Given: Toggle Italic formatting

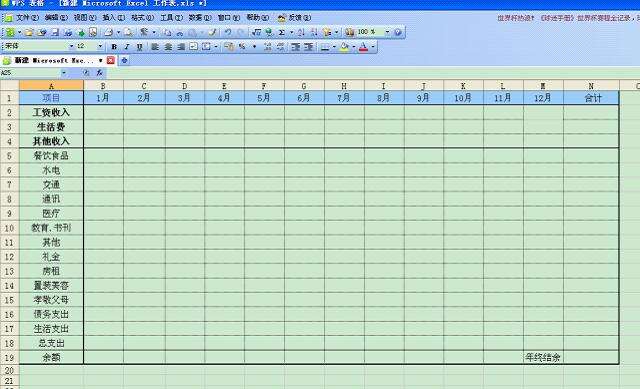Looking at the screenshot, I should [x=127, y=47].
